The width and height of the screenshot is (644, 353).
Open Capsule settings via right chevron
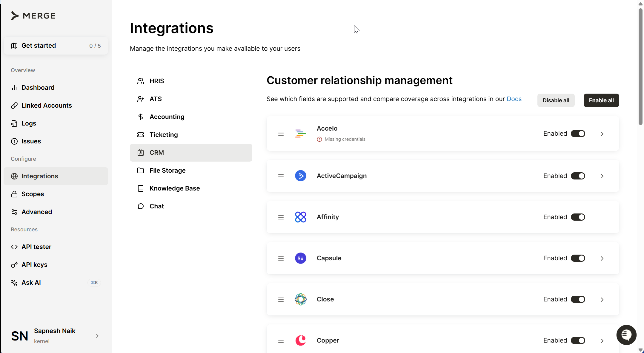pos(602,258)
